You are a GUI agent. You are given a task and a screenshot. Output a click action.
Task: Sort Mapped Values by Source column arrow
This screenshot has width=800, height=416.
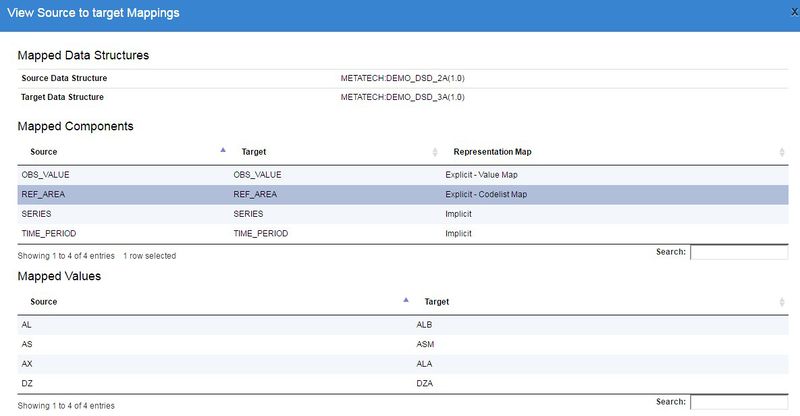point(405,301)
